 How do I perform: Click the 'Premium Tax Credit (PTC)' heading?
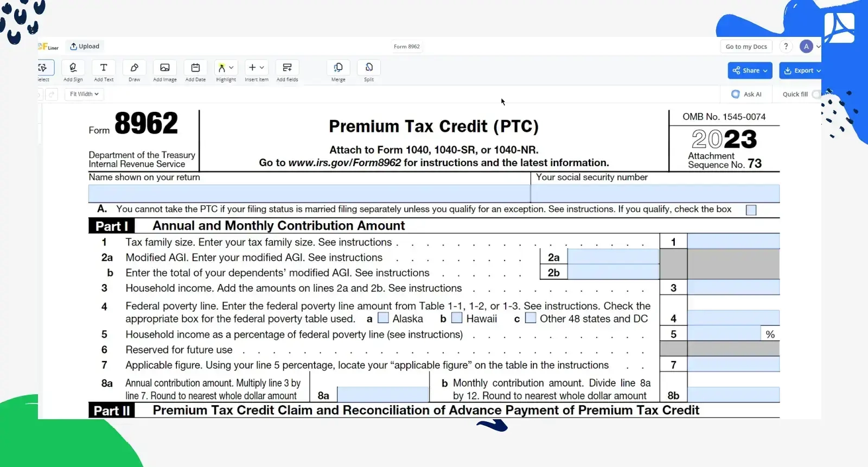point(433,127)
